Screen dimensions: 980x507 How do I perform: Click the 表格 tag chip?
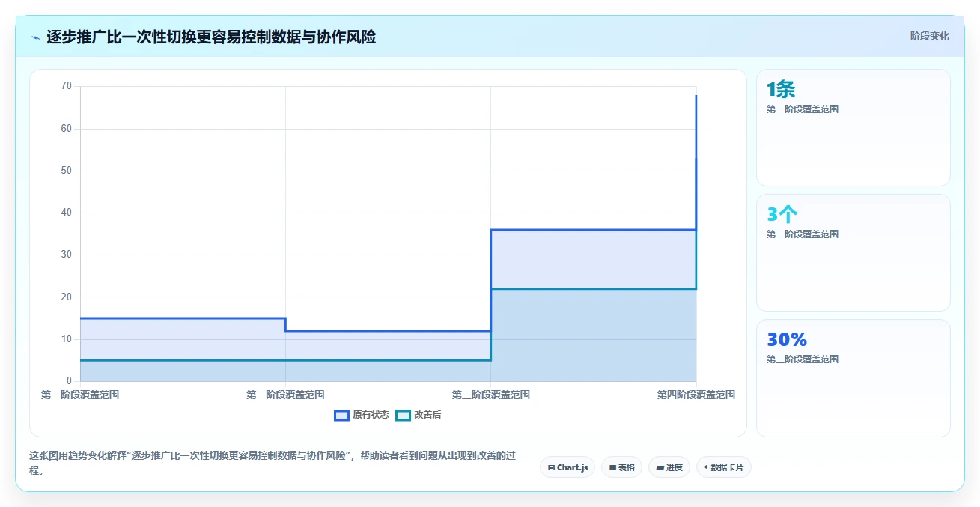click(621, 467)
